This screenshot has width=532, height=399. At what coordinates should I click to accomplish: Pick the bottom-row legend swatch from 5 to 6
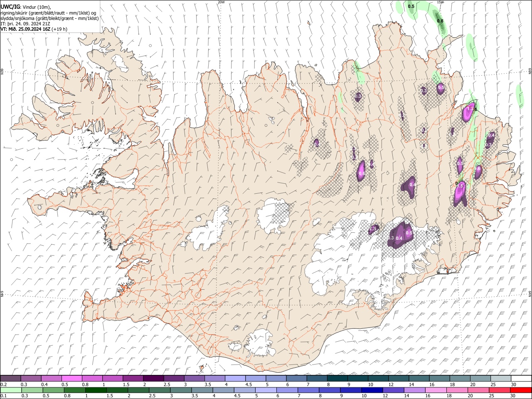[265, 390]
